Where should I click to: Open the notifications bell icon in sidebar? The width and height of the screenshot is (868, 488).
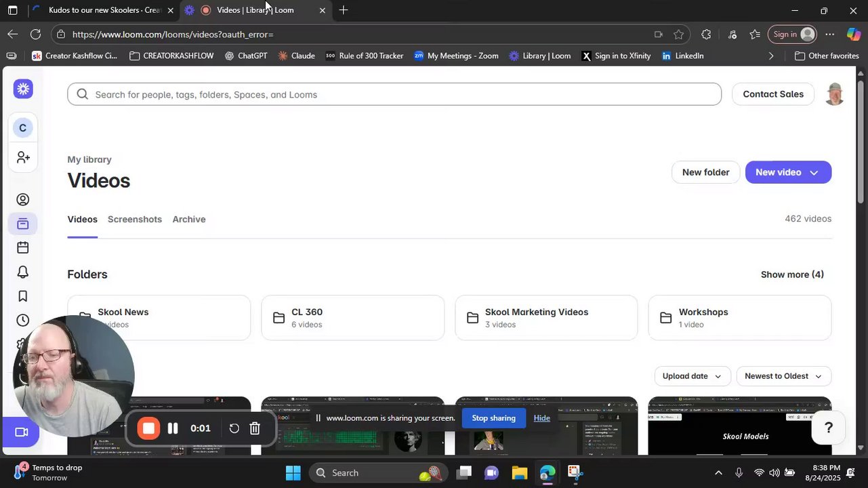pos(23,272)
